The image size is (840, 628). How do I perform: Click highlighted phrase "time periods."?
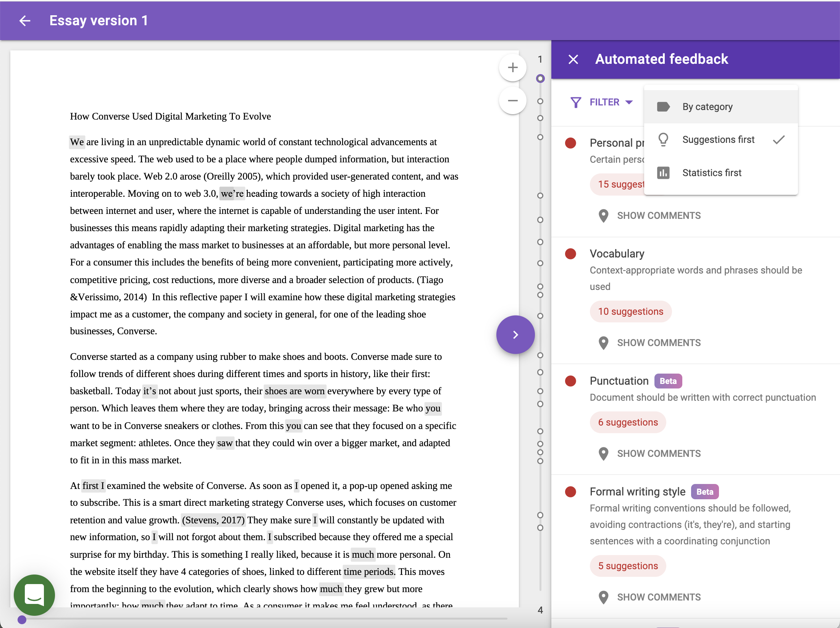[369, 572]
